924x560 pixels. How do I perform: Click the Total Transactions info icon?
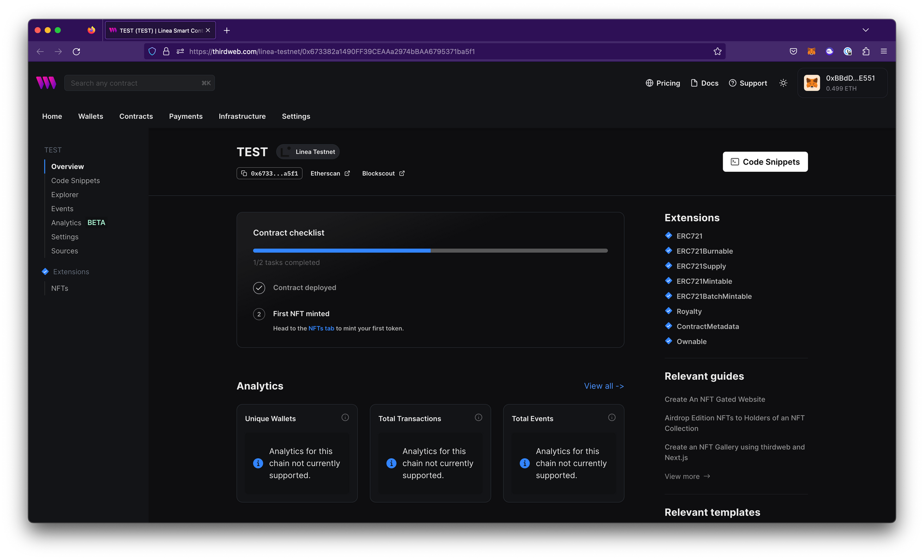tap(479, 418)
